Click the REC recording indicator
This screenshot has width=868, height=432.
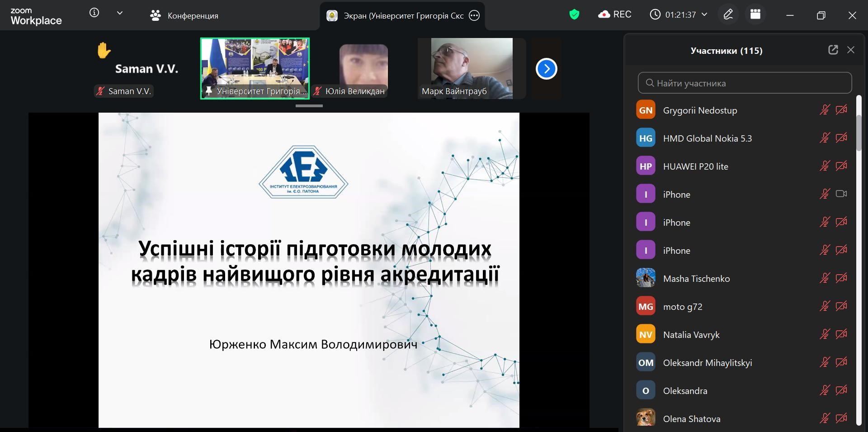tap(615, 14)
